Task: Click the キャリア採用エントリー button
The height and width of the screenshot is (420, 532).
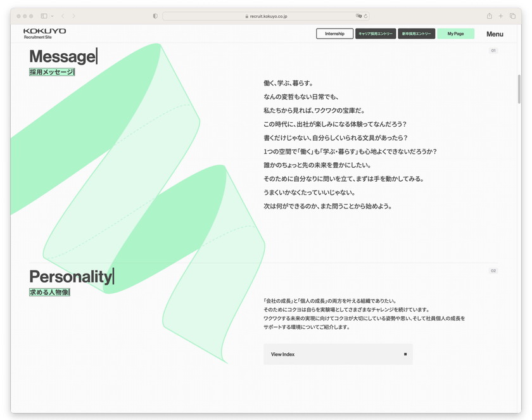Action: click(x=376, y=34)
